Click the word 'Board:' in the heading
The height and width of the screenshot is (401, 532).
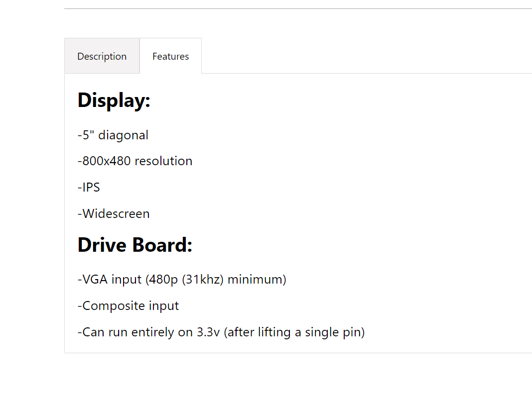[162, 245]
